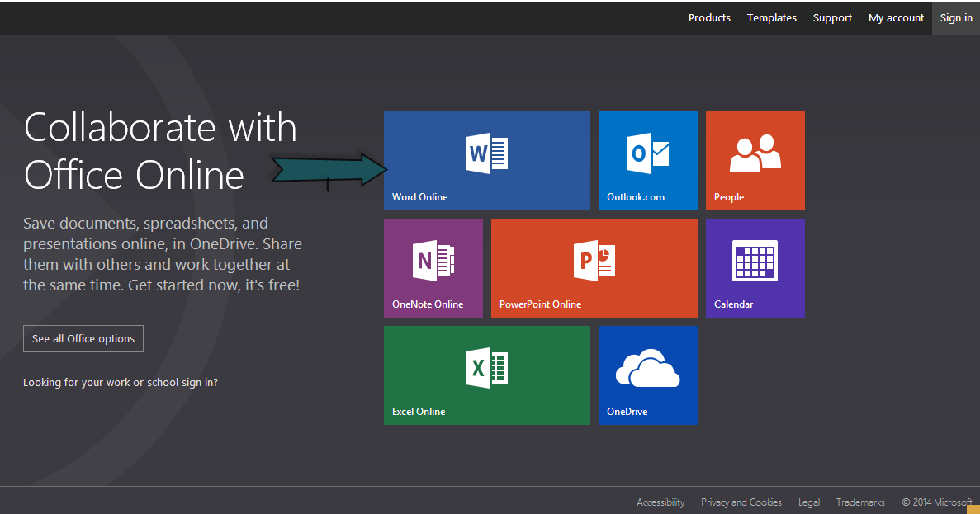This screenshot has width=980, height=514.
Task: Open the Legal footer link
Action: [809, 502]
